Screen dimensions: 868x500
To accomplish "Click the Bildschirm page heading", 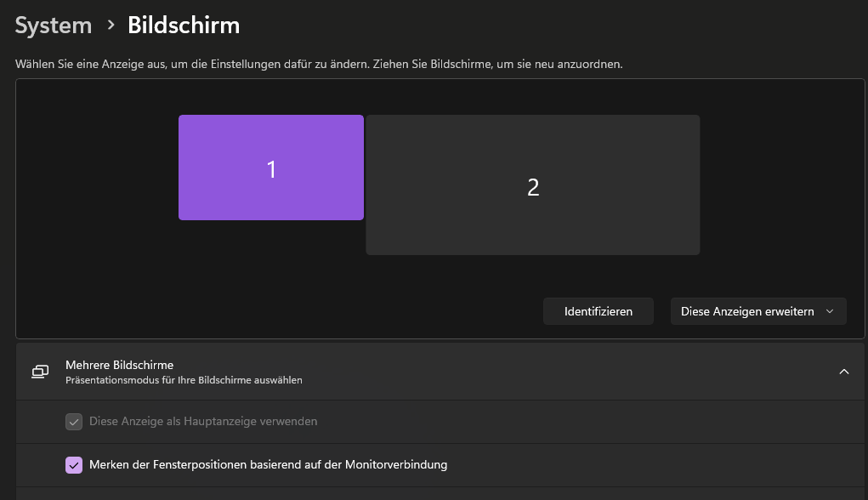I will click(184, 26).
